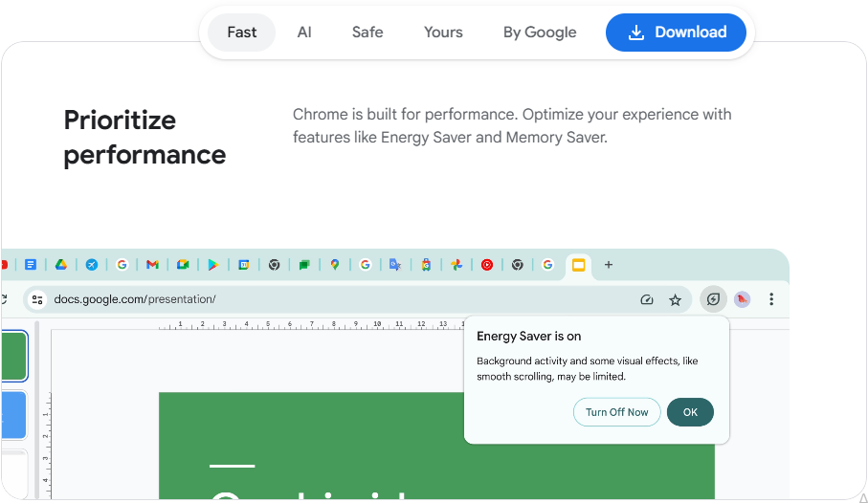The image size is (868, 503).
Task: Open the Google Docs tab
Action: (31, 265)
